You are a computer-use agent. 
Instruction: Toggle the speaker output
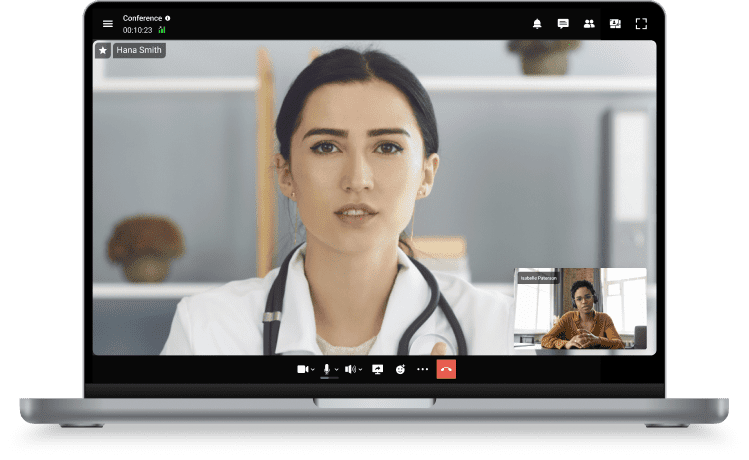pyautogui.click(x=350, y=369)
